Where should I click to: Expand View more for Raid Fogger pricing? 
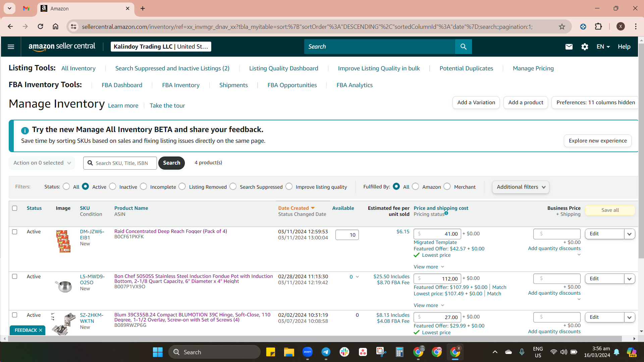[429, 267]
